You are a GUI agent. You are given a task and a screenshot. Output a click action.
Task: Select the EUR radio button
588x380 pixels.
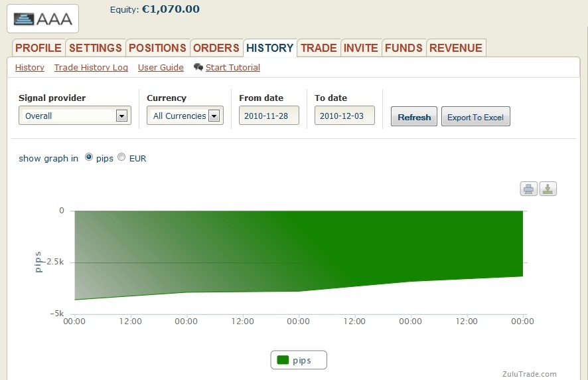click(x=121, y=157)
